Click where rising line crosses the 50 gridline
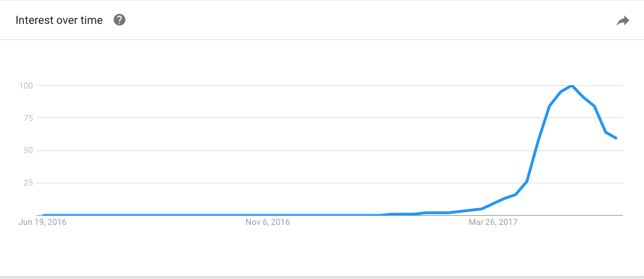The width and height of the screenshot is (644, 279). click(535, 150)
